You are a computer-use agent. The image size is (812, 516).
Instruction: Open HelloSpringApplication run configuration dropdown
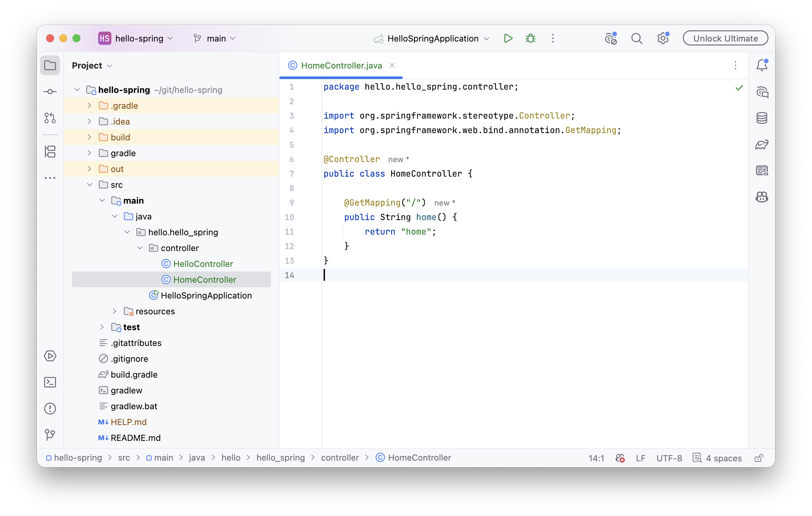(x=432, y=39)
